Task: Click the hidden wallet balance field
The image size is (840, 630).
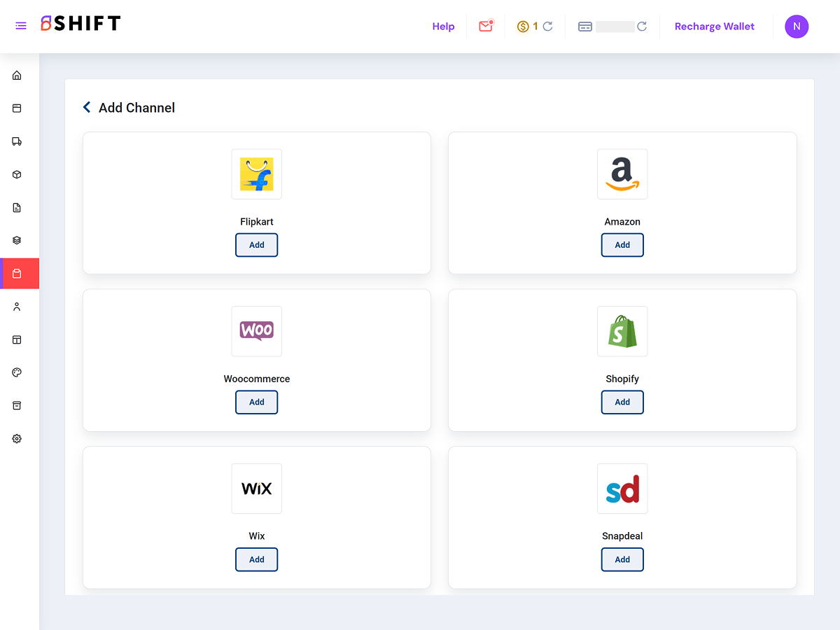Action: 615,27
